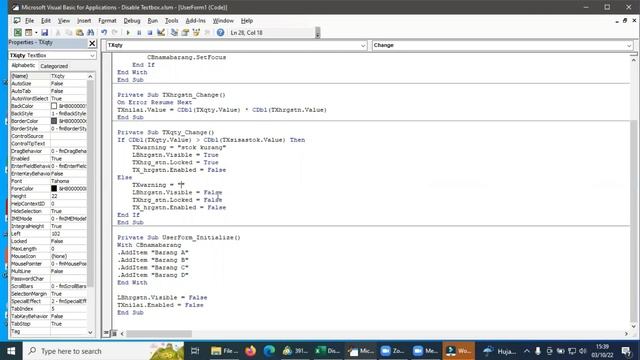Screen dimensions: 640x360
Task: Click the Insert UserForm toolbar icon
Action: (x=29, y=33)
